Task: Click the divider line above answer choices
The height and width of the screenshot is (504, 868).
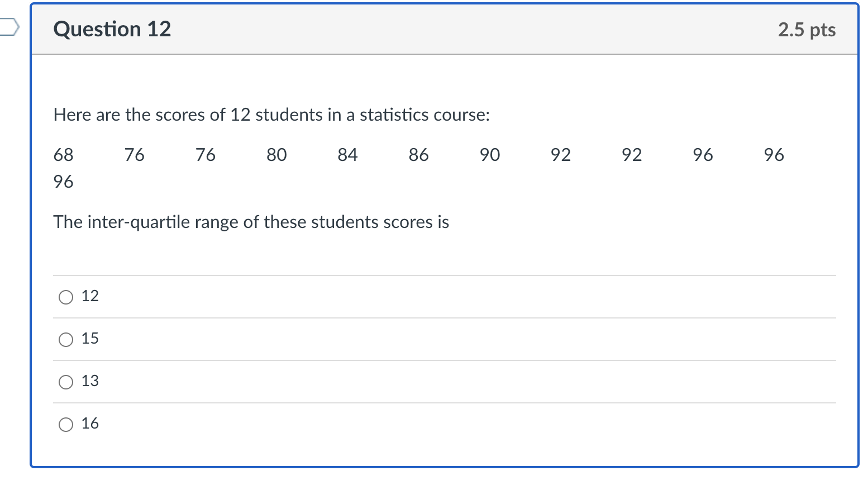Action: pyautogui.click(x=444, y=275)
